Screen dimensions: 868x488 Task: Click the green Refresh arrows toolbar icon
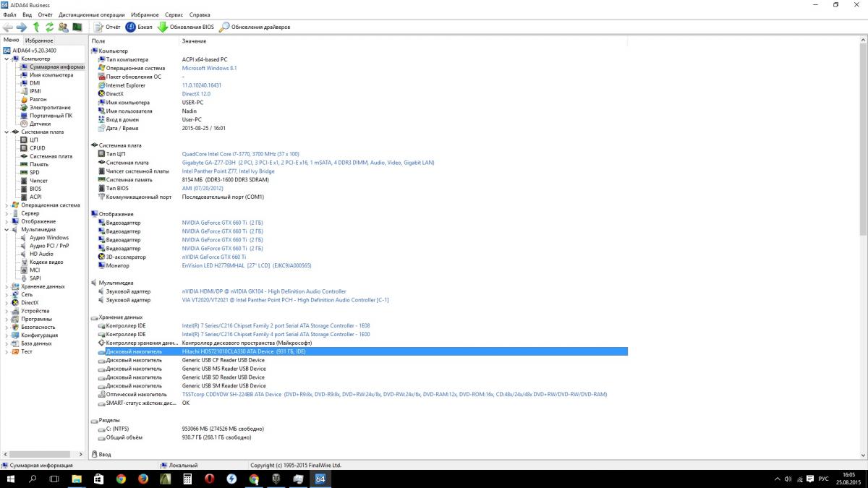(49, 27)
